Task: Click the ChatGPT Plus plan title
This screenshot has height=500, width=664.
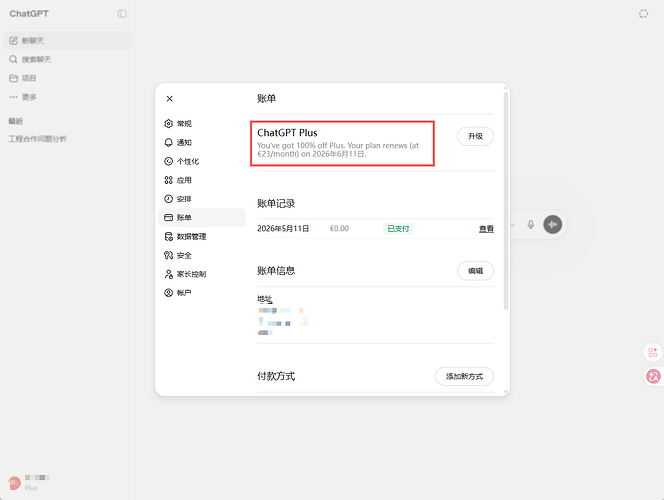Action: [287, 133]
